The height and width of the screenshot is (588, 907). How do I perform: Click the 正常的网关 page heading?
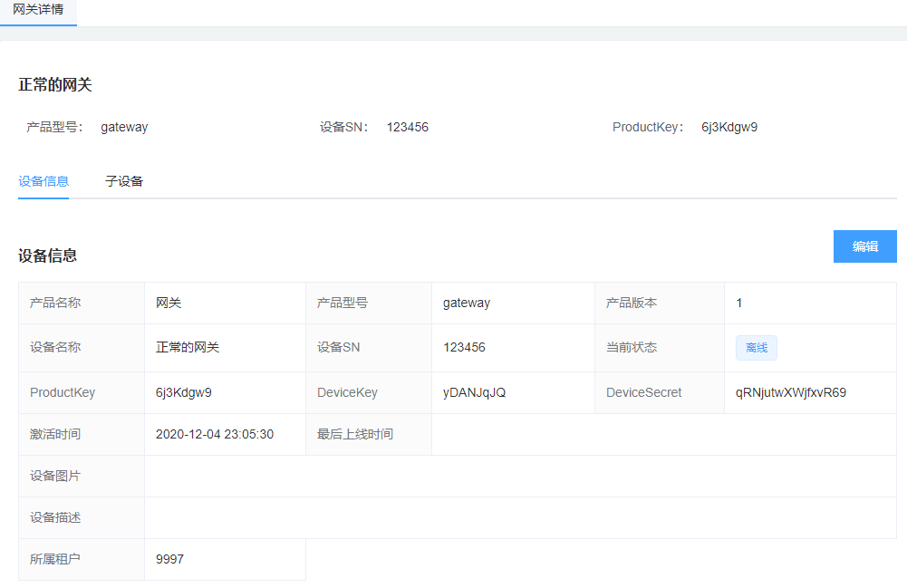coord(55,85)
